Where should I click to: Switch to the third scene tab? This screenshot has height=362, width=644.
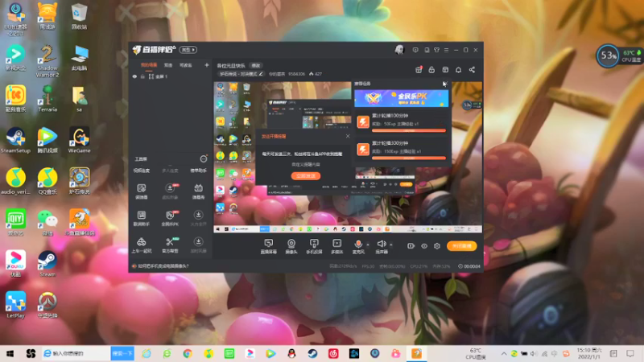[x=186, y=65]
